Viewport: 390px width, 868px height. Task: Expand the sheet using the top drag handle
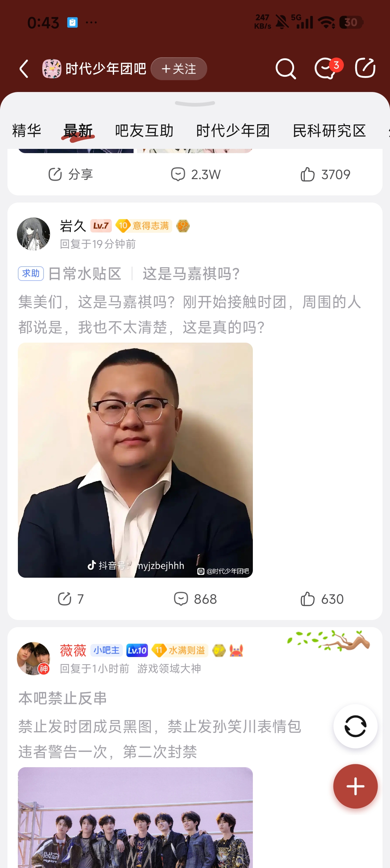coord(195,103)
